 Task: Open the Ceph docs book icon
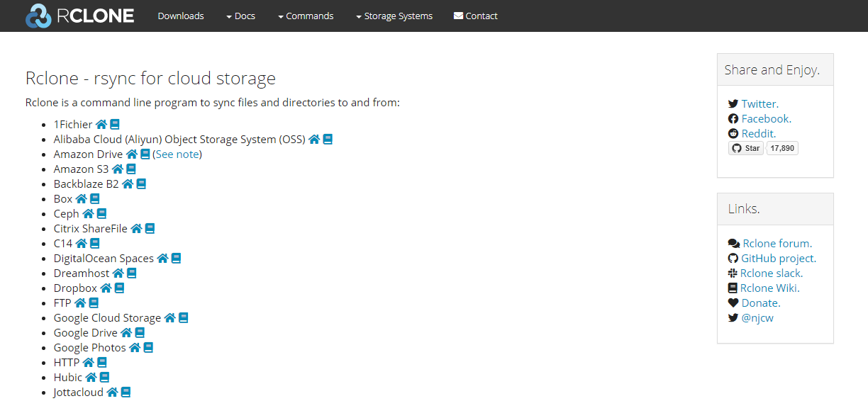point(101,214)
